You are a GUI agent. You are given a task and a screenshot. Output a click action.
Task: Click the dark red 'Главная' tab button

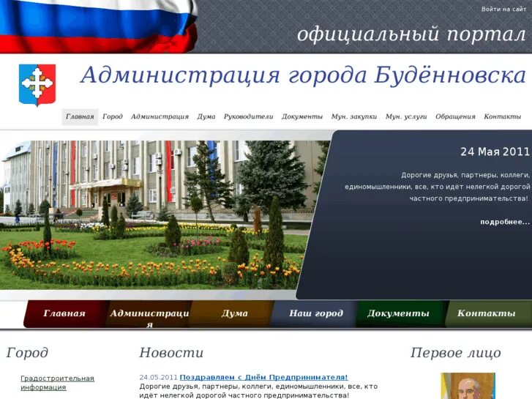coord(64,314)
